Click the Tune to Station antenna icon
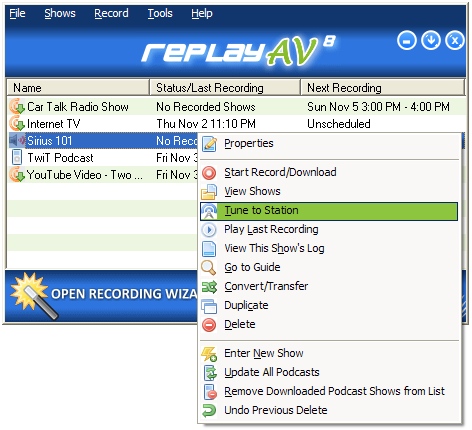This screenshot has height=430, width=472. pyautogui.click(x=209, y=211)
